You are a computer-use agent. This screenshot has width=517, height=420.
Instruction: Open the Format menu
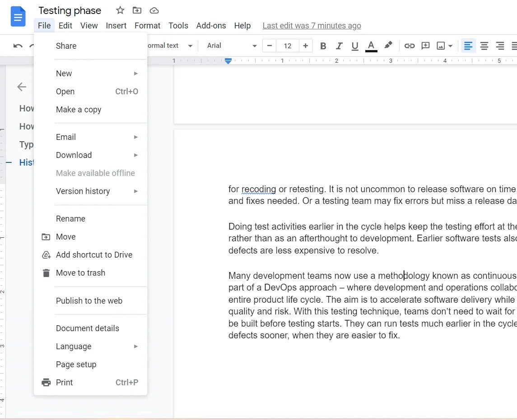coord(147,25)
